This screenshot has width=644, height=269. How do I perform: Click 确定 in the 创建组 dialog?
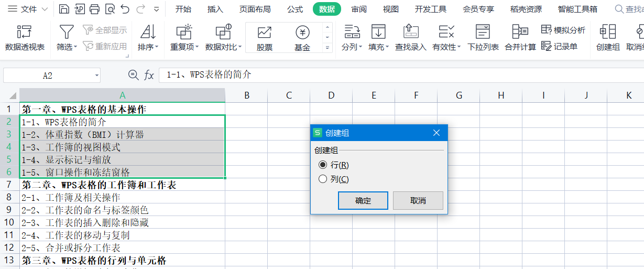click(363, 201)
